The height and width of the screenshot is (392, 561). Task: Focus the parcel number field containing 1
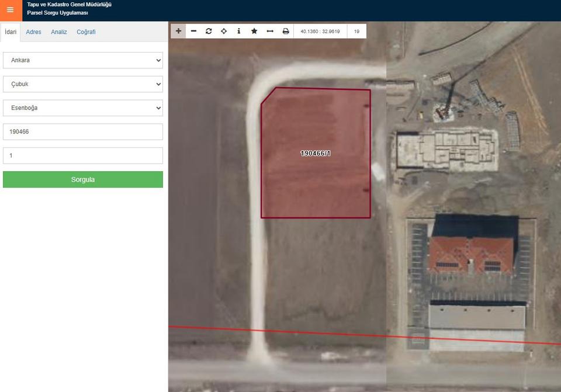[x=83, y=156]
